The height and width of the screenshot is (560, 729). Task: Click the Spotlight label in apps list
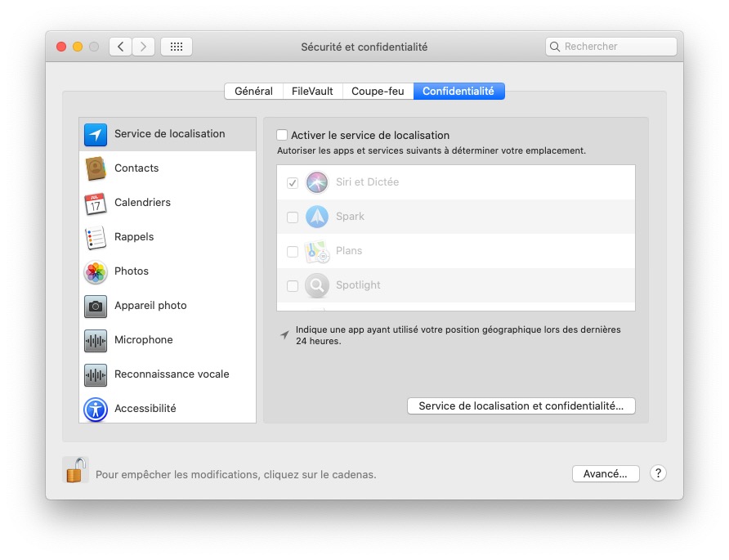(358, 285)
